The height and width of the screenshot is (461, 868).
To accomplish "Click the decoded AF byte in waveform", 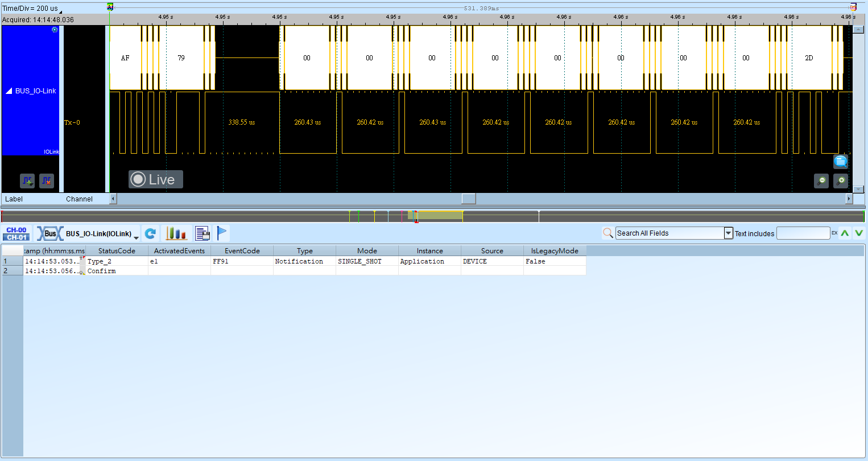I will pos(125,58).
